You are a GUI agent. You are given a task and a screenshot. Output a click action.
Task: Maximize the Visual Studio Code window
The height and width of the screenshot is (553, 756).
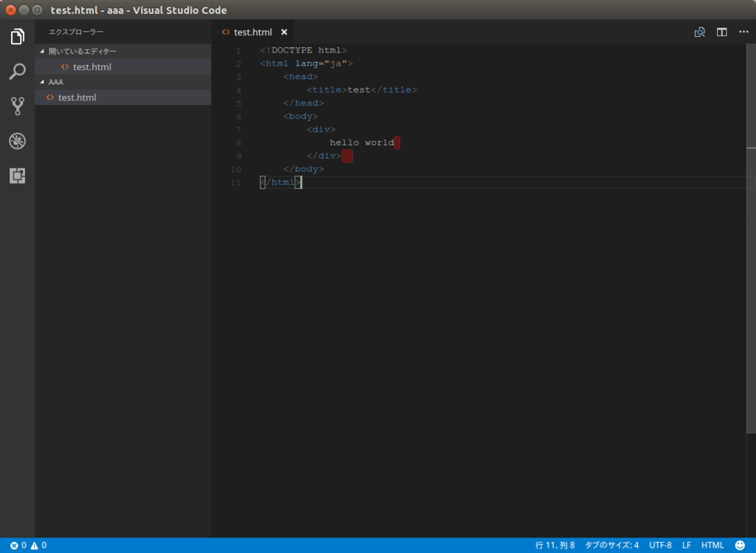tap(37, 10)
